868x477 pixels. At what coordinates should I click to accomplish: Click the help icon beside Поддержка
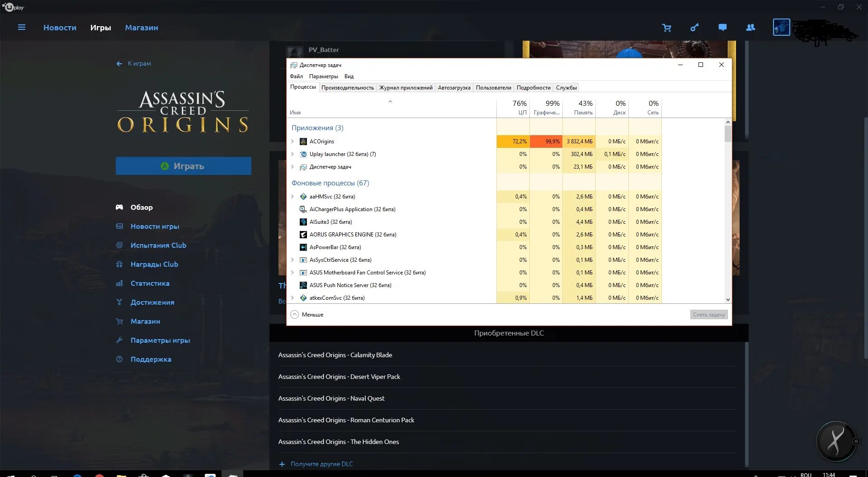pyautogui.click(x=119, y=359)
